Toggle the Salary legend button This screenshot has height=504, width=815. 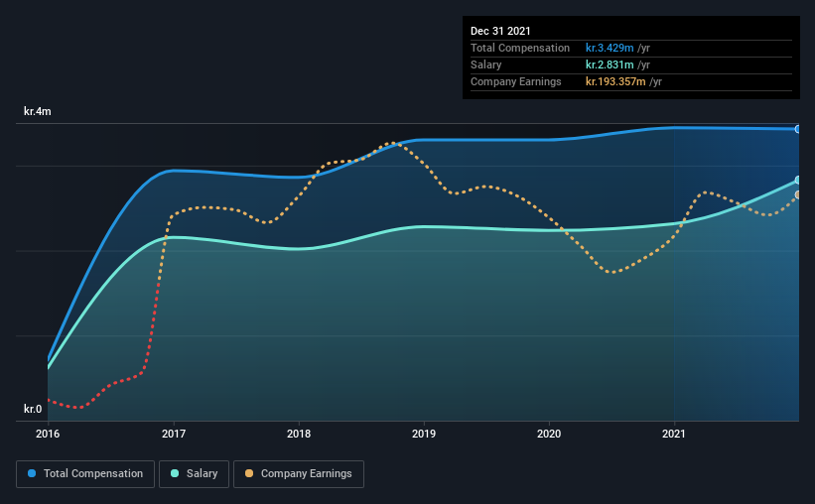194,474
